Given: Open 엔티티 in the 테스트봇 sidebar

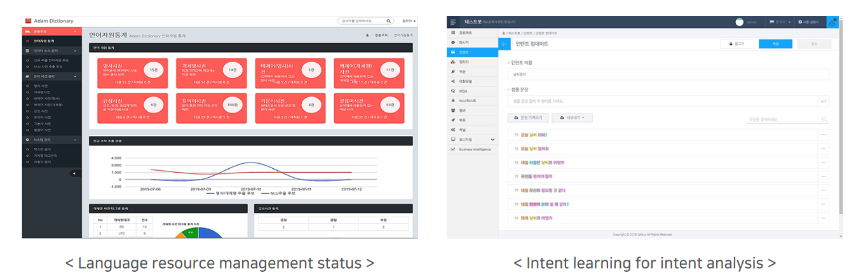Looking at the screenshot, I should point(472,62).
